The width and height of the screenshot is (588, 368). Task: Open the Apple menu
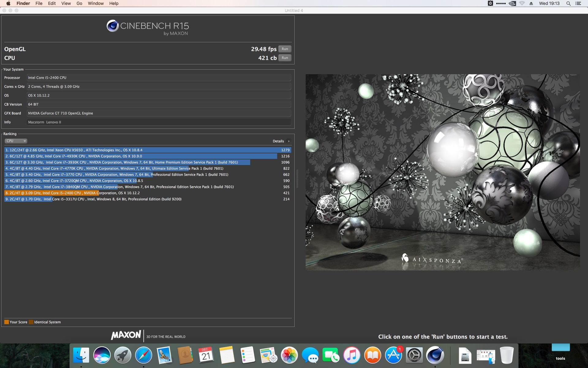pos(8,3)
